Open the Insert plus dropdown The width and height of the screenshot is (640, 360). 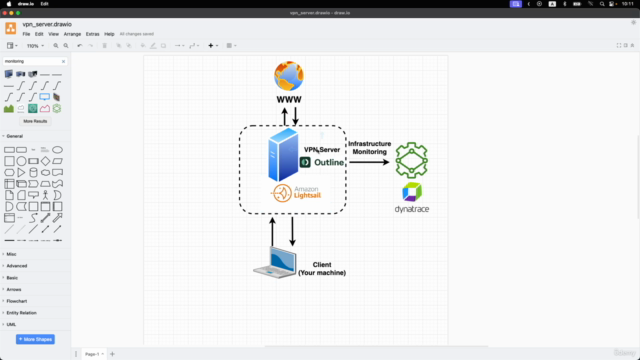[213, 46]
